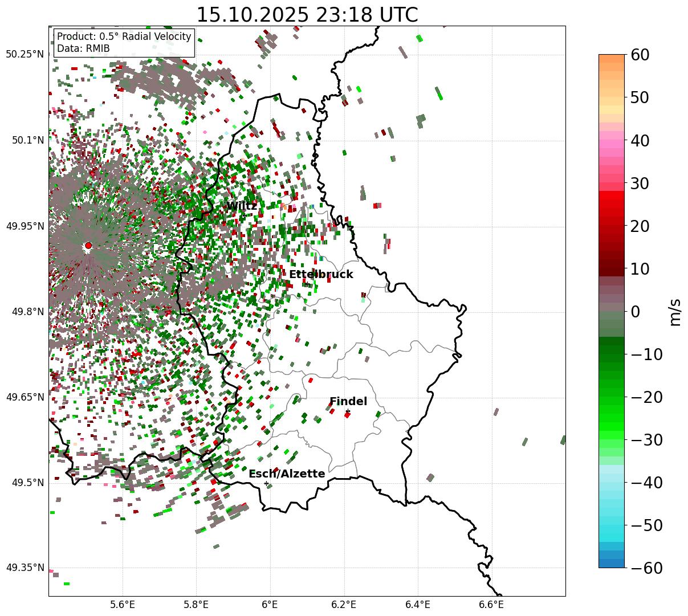Click the red radar site marker
Screen dimensions: 688x616
point(88,246)
